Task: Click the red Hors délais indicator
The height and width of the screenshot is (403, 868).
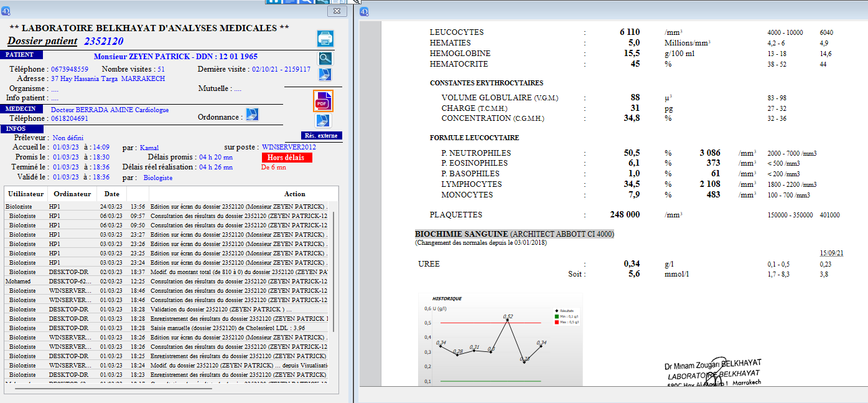Action: tap(287, 158)
